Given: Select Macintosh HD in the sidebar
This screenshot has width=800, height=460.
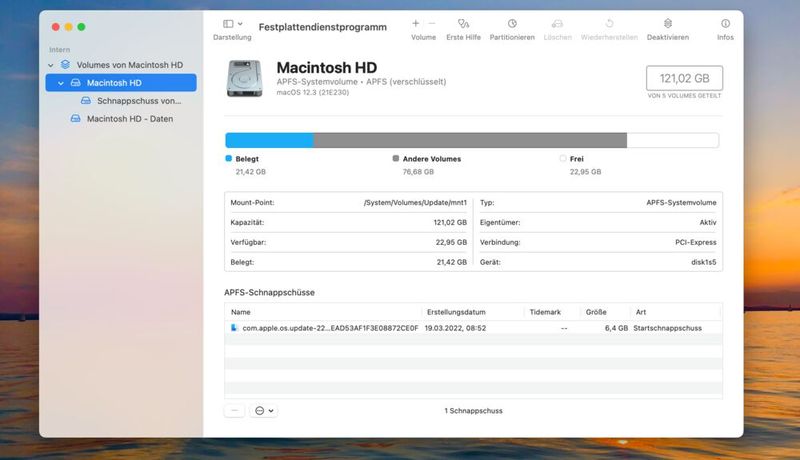Looking at the screenshot, I should [121, 83].
